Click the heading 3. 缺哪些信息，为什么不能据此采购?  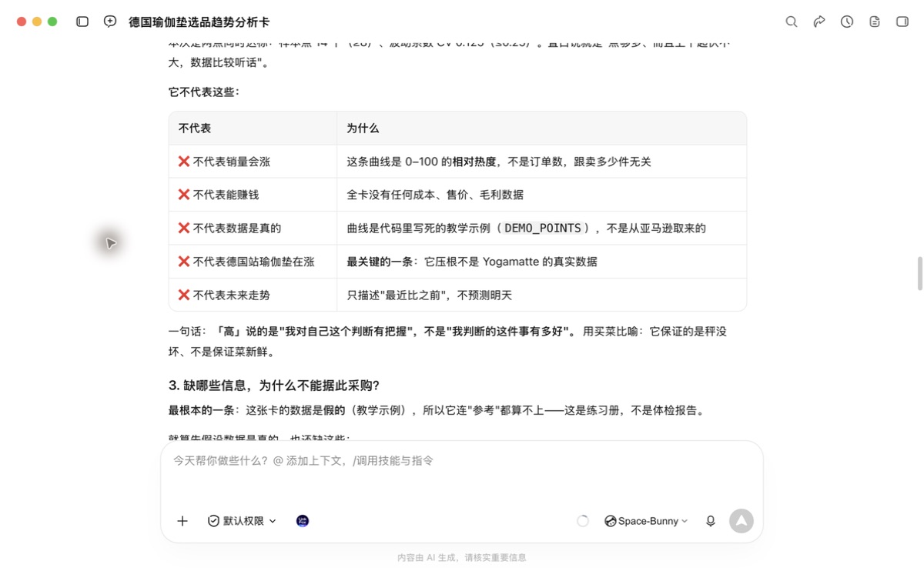pyautogui.click(x=274, y=385)
